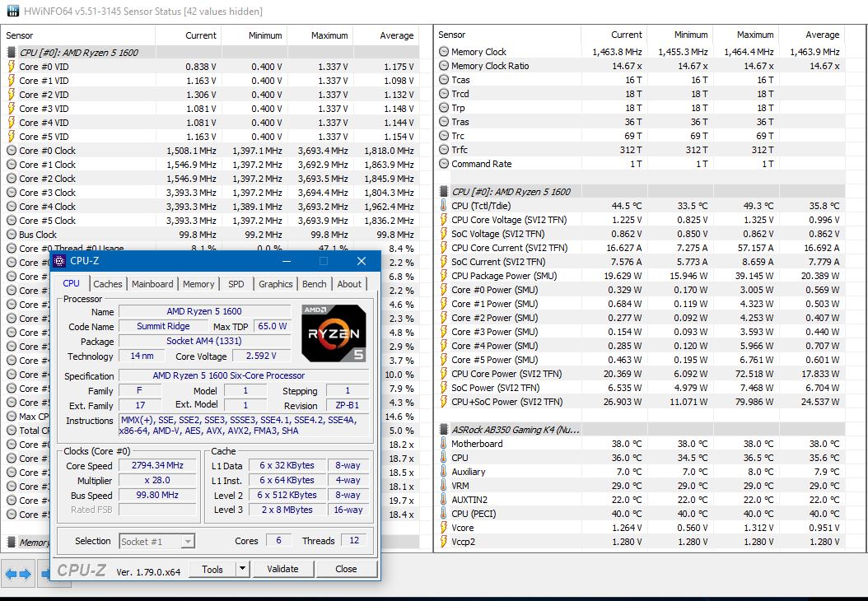Click the clock icon next to Bus Clock

11,234
